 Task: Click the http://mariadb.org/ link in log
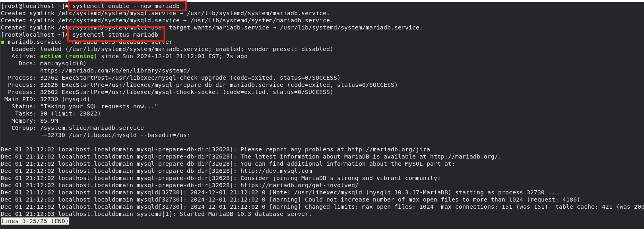pyautogui.click(x=466, y=157)
